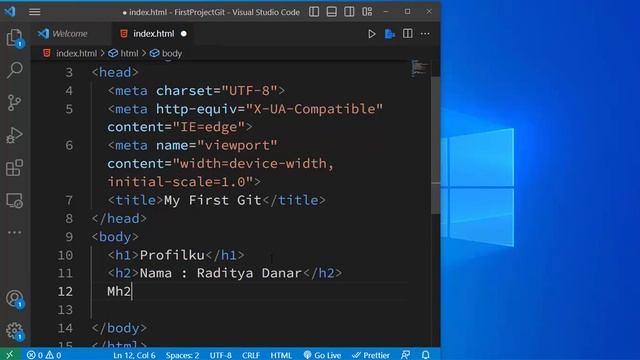The height and width of the screenshot is (360, 640).
Task: Start Go Live server
Action: (322, 355)
